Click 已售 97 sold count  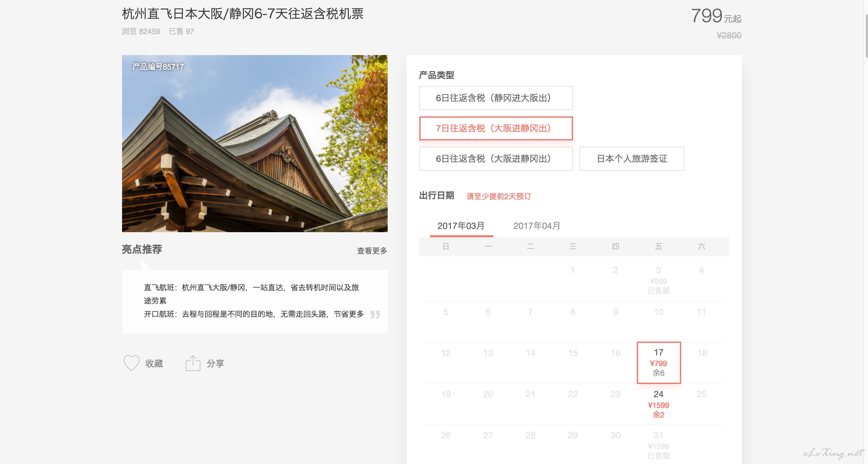point(181,31)
